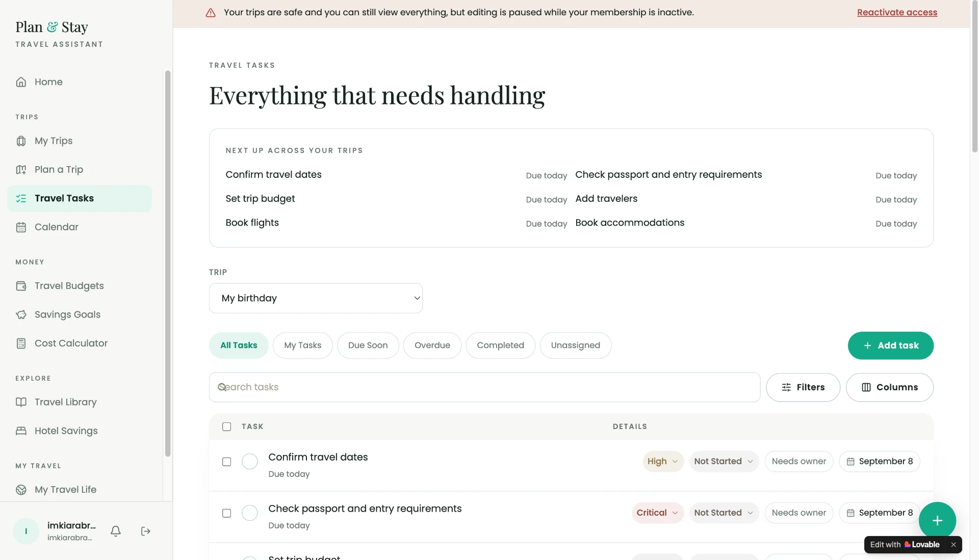Toggle the select-all tasks header checkbox

pyautogui.click(x=227, y=426)
